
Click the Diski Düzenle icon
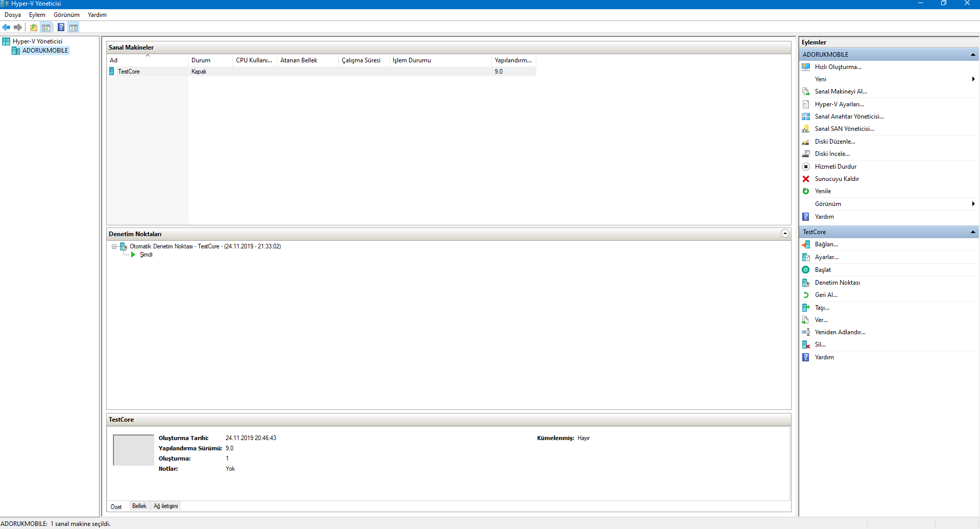pyautogui.click(x=806, y=142)
